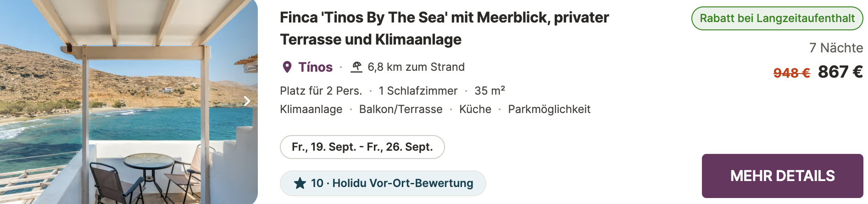The height and width of the screenshot is (204, 868).
Task: Open the Finca 'Tinos By The Sea' title
Action: [444, 28]
